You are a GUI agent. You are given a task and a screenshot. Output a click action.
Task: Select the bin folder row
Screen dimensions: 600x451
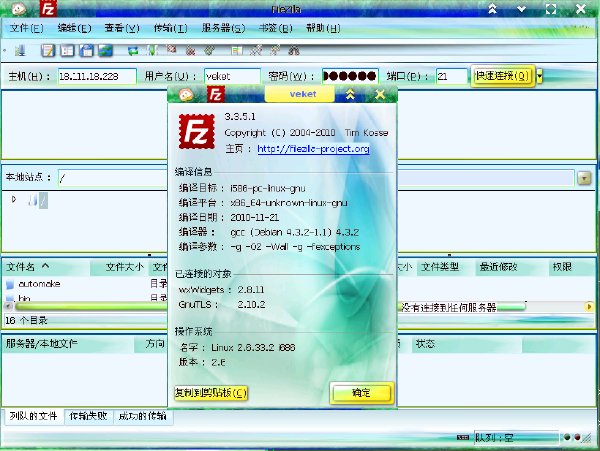pyautogui.click(x=85, y=298)
